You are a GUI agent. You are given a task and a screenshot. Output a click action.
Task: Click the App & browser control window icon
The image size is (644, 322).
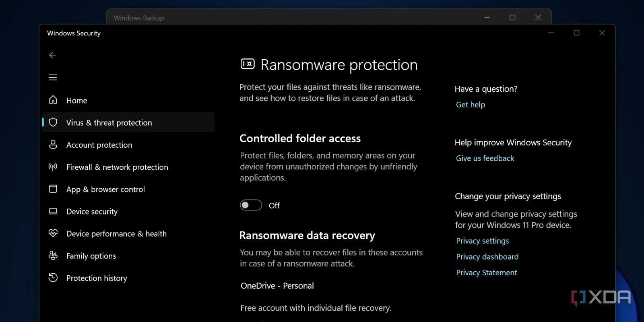click(53, 189)
